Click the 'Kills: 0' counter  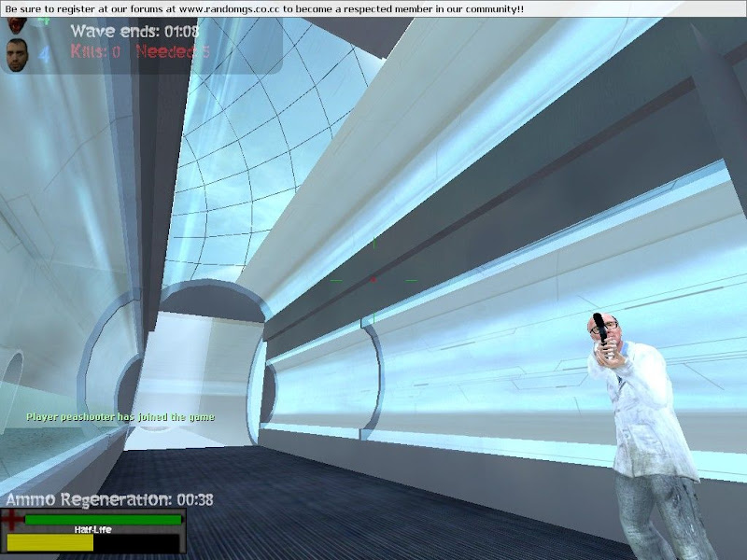pos(95,51)
